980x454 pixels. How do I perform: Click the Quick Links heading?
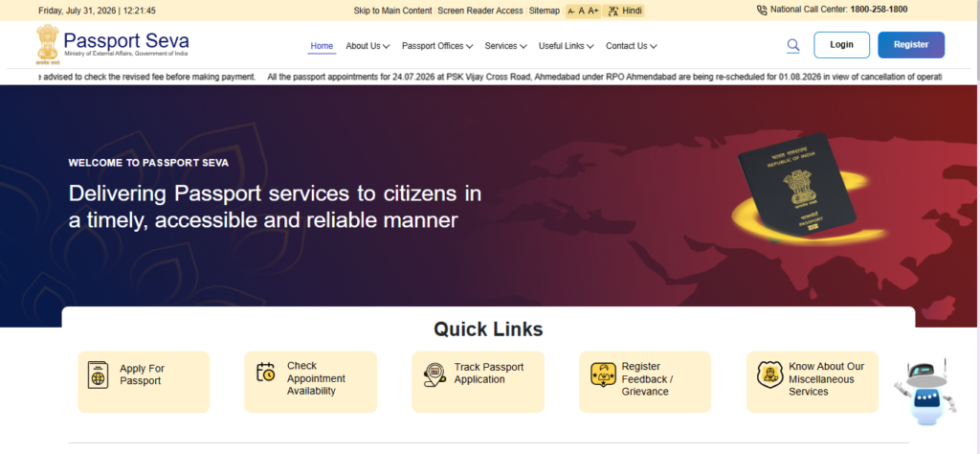coord(488,329)
